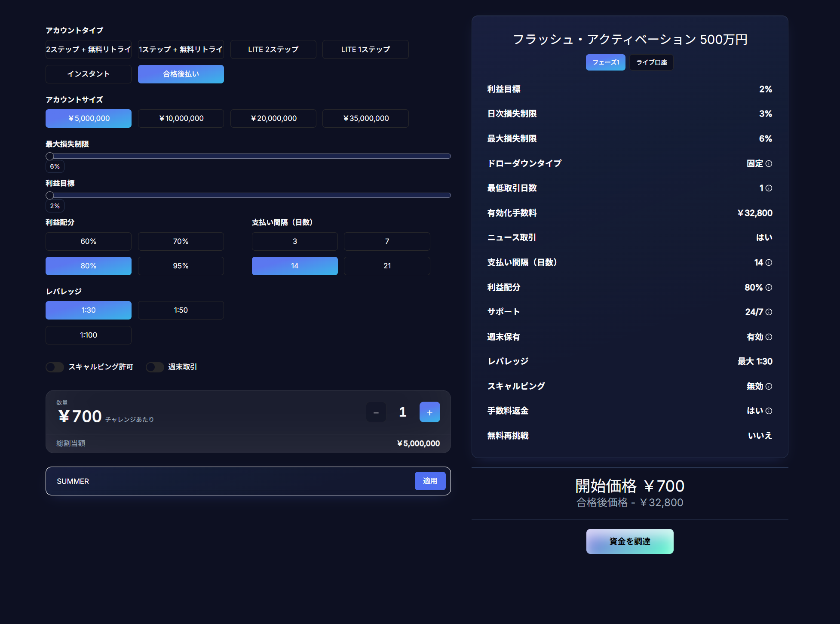Toggle the スキャルピング許可 switch
Screen dimensions: 840x624
[x=55, y=367]
